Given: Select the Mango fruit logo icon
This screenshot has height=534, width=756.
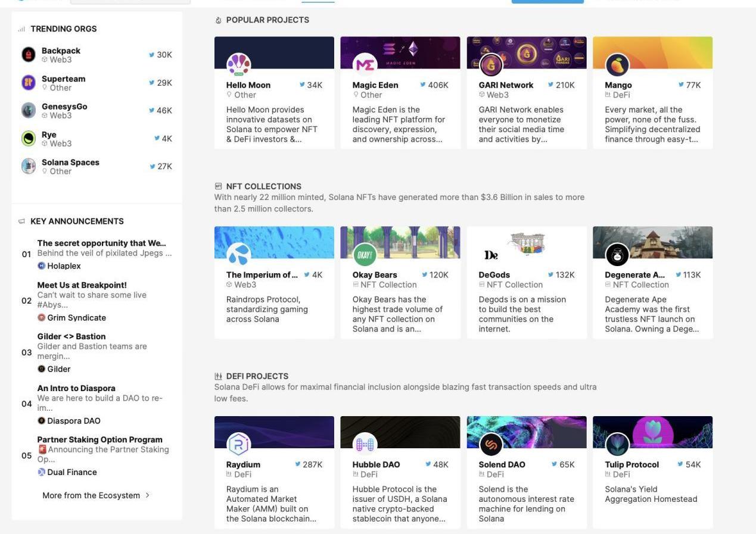Looking at the screenshot, I should tap(617, 65).
